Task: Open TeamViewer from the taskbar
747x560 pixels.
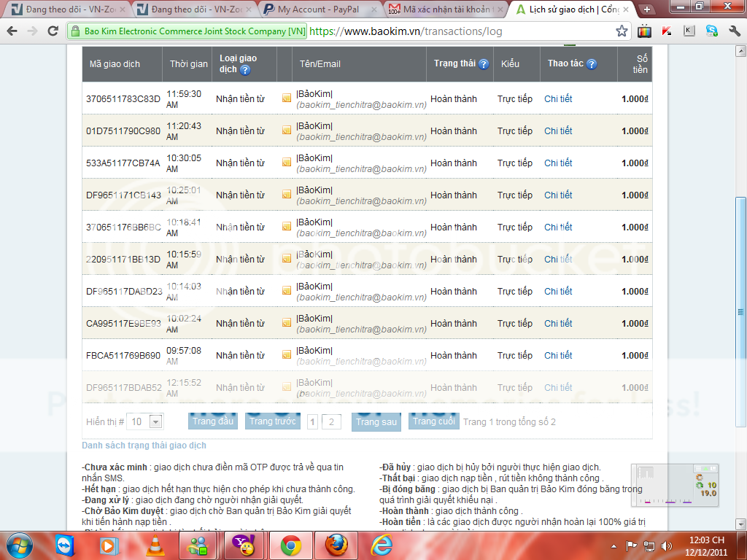Action: point(64,545)
